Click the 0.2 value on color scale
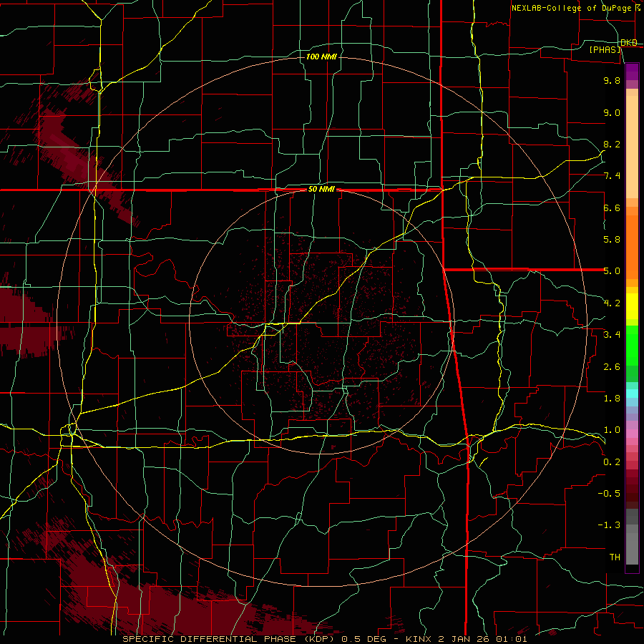644x644 pixels. [612, 462]
